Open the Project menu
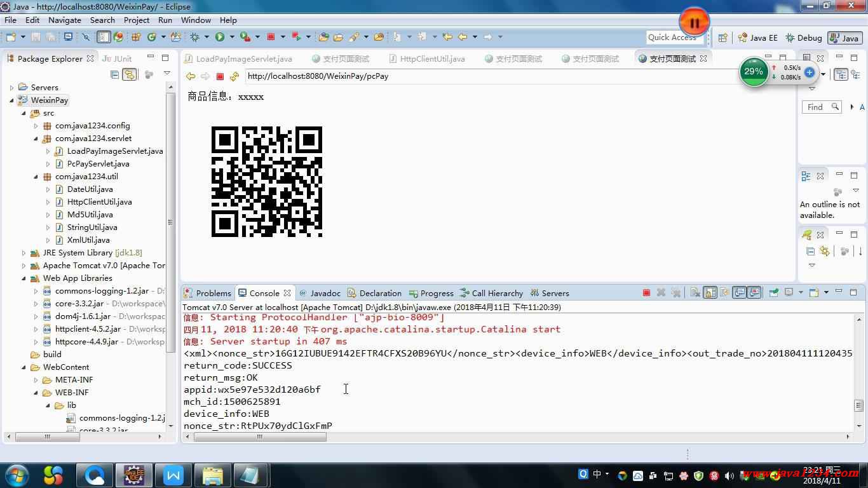This screenshot has height=488, width=868. (137, 20)
